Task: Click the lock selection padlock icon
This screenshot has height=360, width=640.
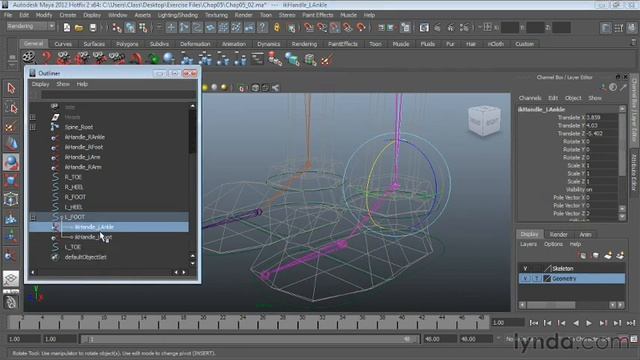Action: (x=277, y=28)
